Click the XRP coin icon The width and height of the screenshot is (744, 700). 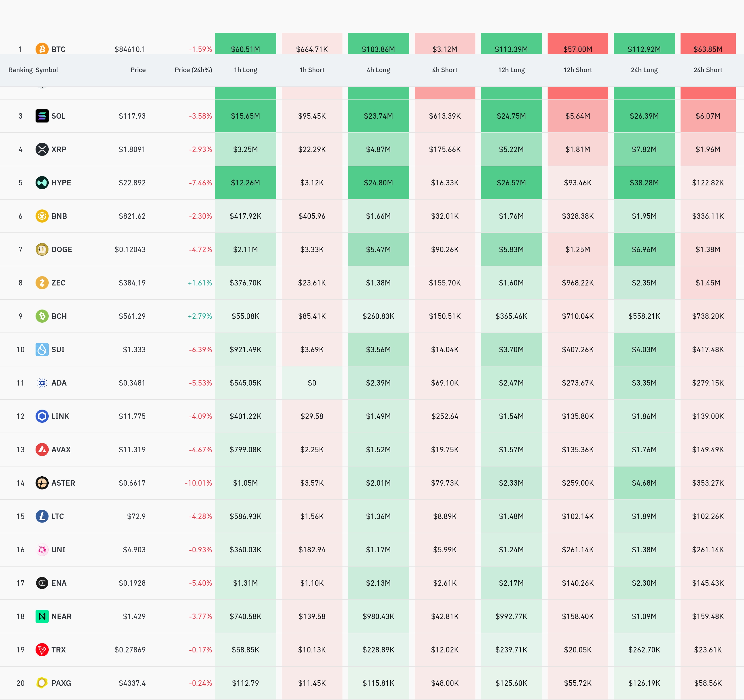(x=42, y=149)
